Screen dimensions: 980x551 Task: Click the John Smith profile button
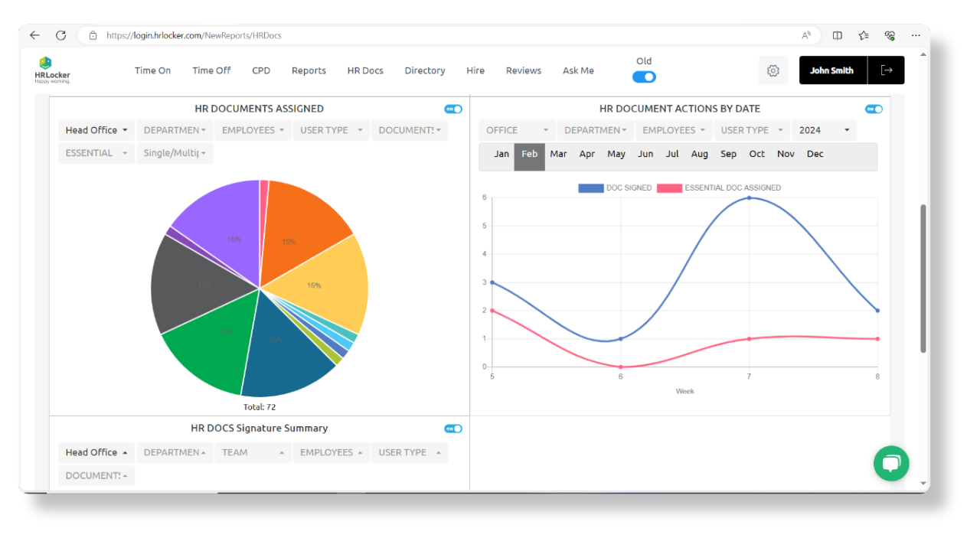click(x=832, y=70)
